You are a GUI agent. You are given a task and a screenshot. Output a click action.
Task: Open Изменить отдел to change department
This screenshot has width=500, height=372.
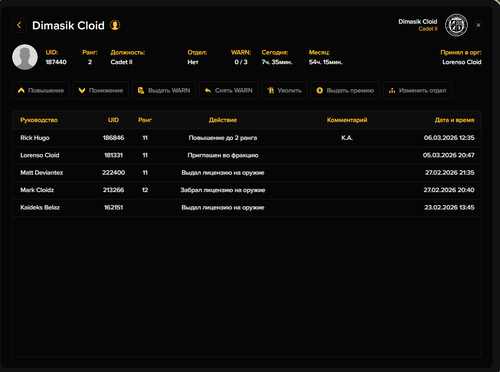417,90
